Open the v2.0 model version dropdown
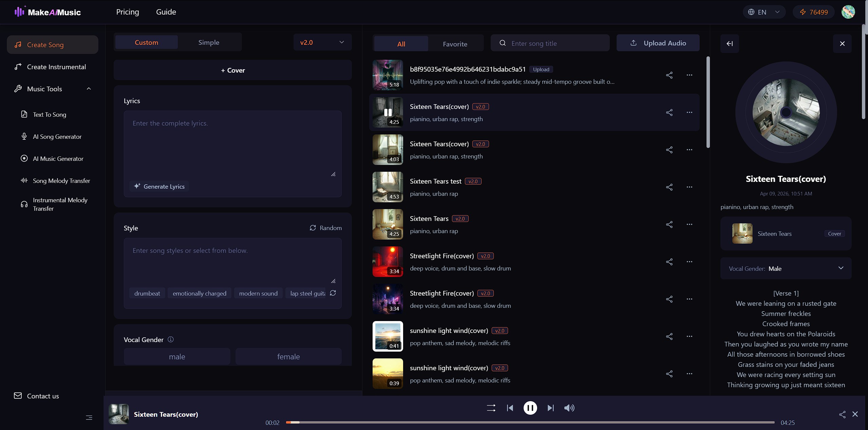The height and width of the screenshot is (430, 868). [x=322, y=42]
